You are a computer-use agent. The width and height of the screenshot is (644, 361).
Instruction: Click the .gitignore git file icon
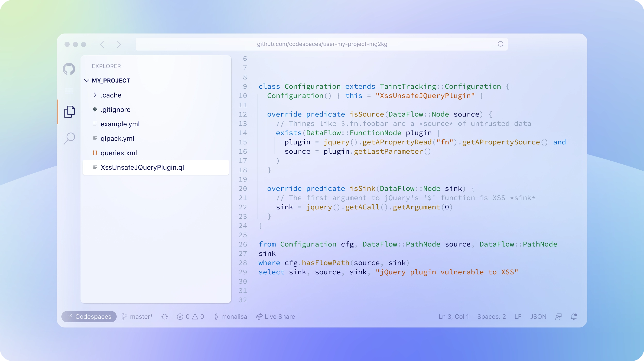95,110
